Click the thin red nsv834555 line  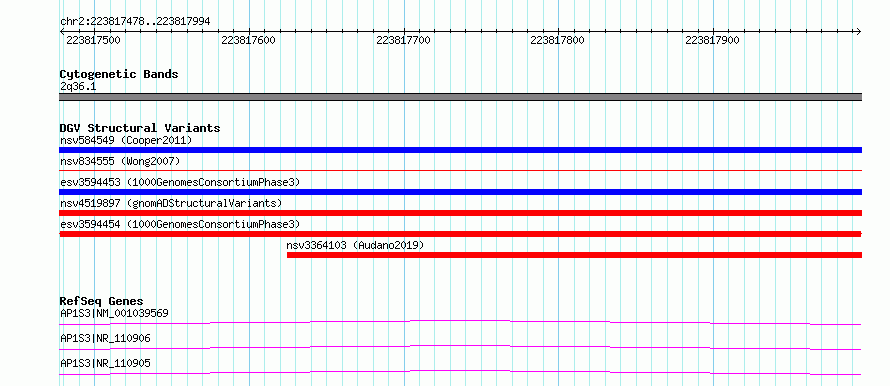tap(460, 170)
